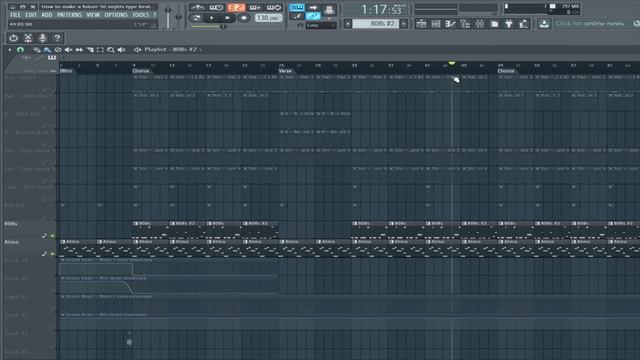
Task: Click the cut scissors icon
Action: coord(28,38)
